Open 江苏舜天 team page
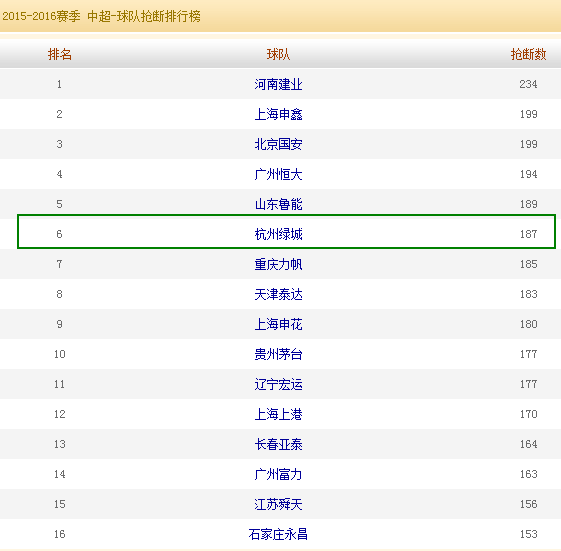Viewport: 561px width, 551px height. (x=278, y=504)
